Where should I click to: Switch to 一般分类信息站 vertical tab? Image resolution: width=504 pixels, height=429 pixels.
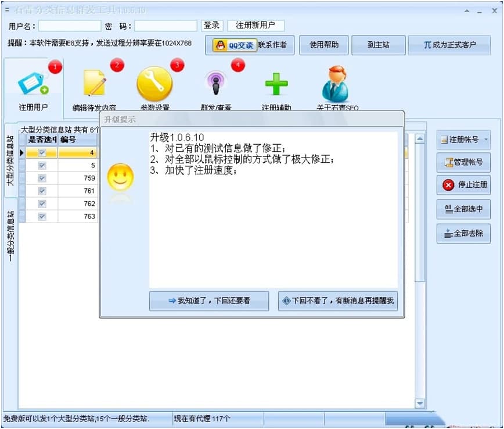pyautogui.click(x=10, y=237)
